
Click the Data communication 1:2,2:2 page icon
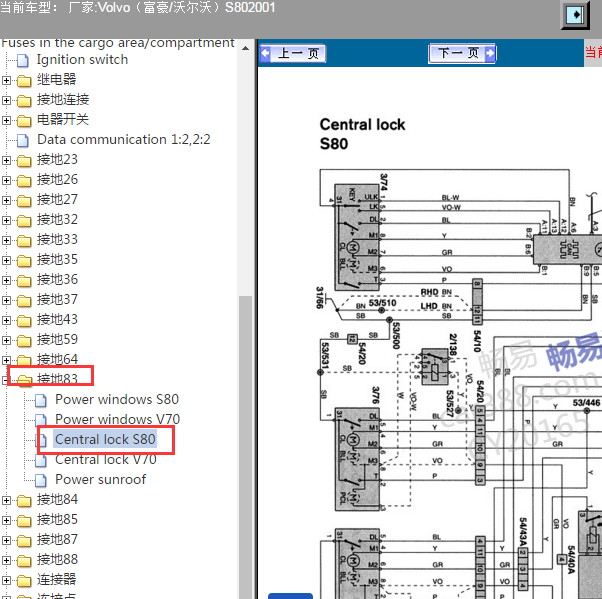[x=23, y=140]
